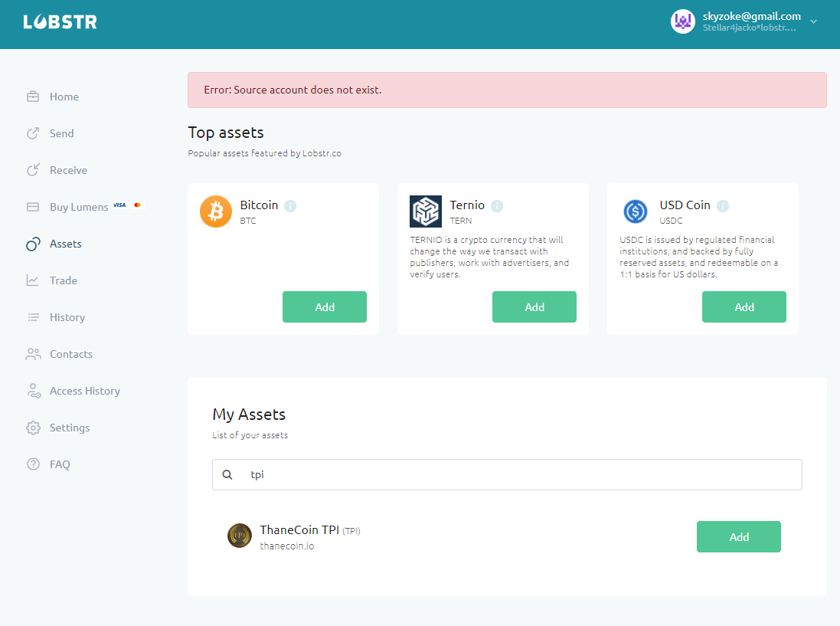This screenshot has width=840, height=626.
Task: Open Access History page
Action: coord(85,391)
